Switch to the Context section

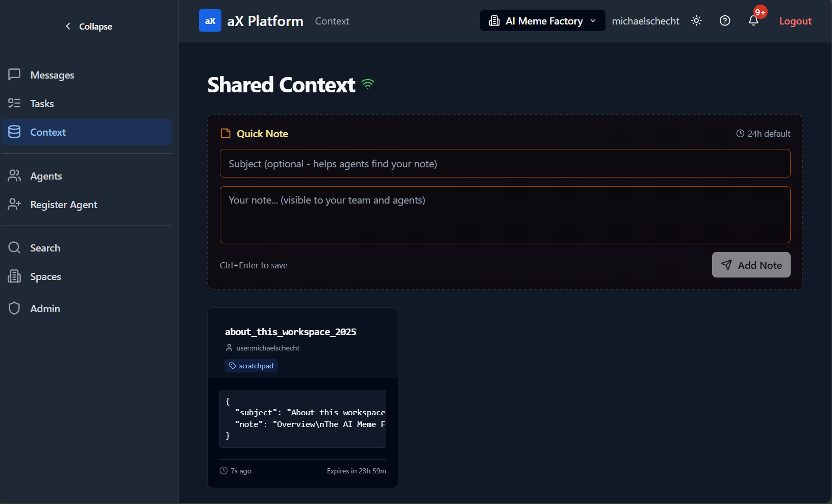pos(47,132)
